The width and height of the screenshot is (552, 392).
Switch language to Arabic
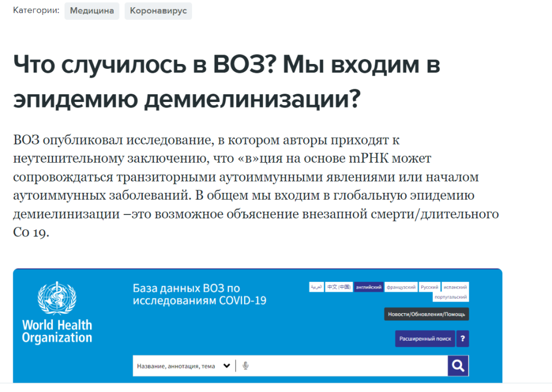coord(316,287)
